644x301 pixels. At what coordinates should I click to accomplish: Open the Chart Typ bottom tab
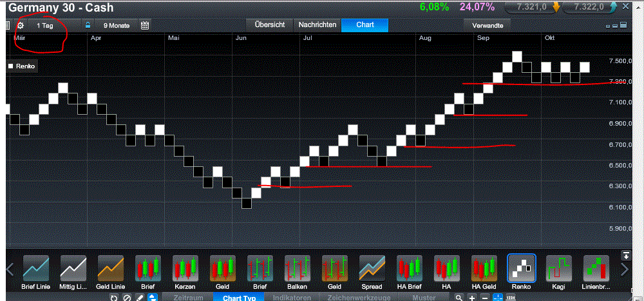pyautogui.click(x=240, y=298)
